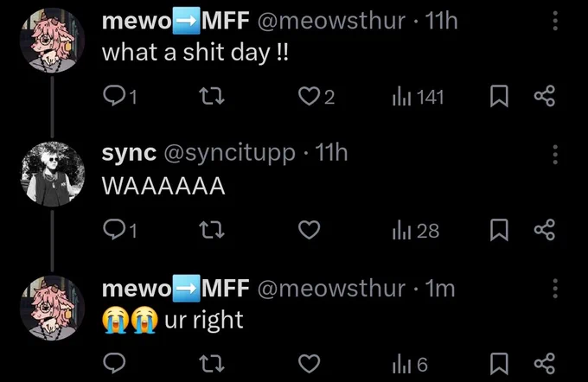This screenshot has height=382, width=588.
Task: Bookmark the first tweet by mewo
Action: point(499,96)
